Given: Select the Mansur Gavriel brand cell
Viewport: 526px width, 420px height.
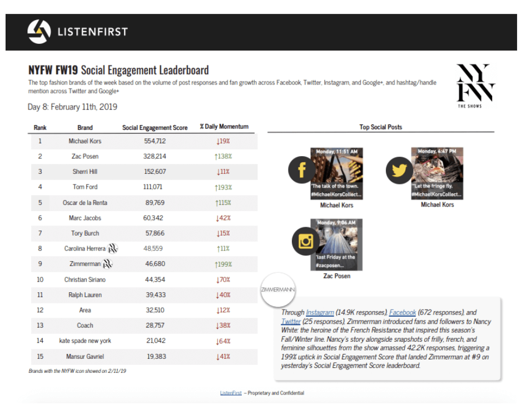Looking at the screenshot, I should 85,357.
